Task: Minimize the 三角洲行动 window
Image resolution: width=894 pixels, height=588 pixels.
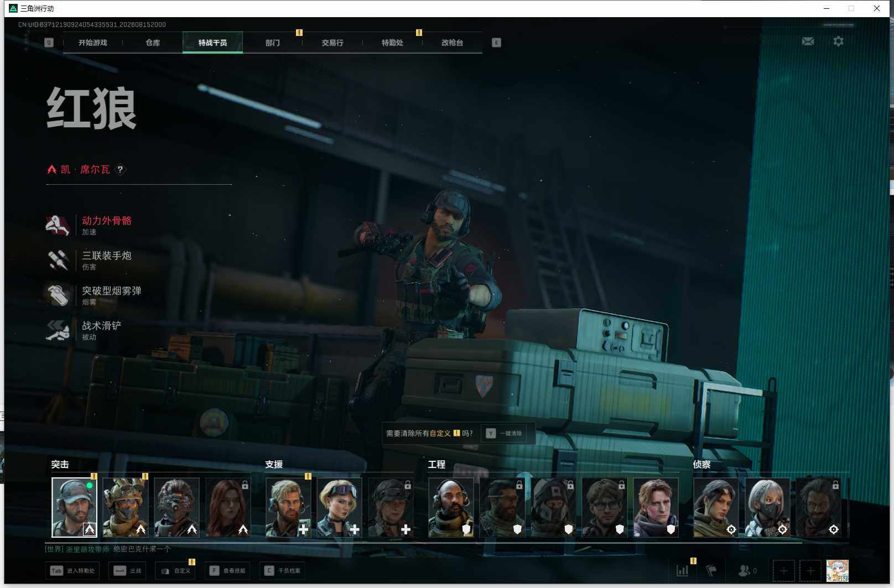Action: (827, 8)
